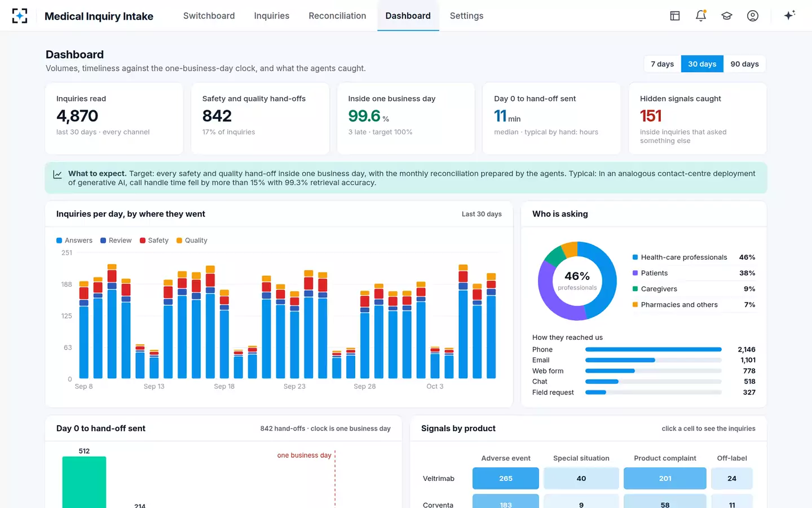This screenshot has height=508, width=812.
Task: Open the layout panel icon in header
Action: (x=675, y=16)
